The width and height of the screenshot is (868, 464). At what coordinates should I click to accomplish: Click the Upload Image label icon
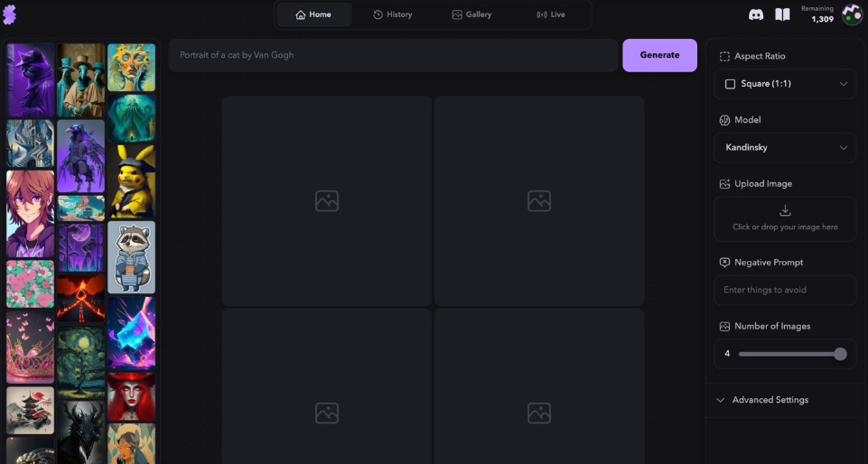(724, 184)
